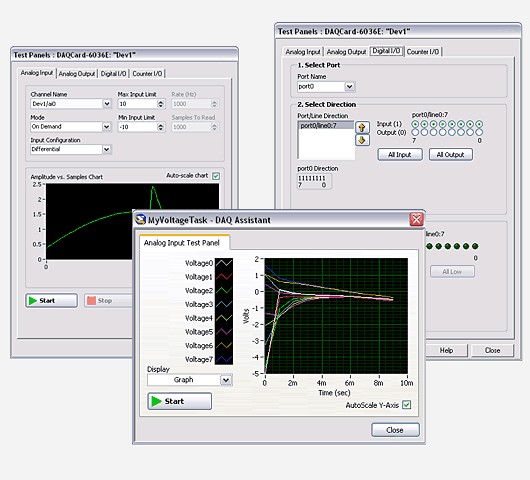Click the Voltage7 blue plot legend icon
Image resolution: width=530 pixels, height=480 pixels.
tap(224, 359)
